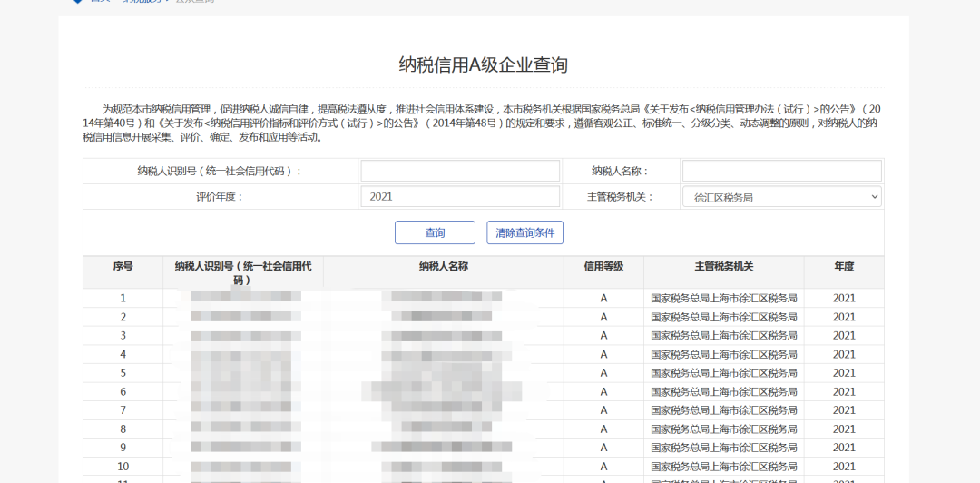Click the 序号 column header
The image size is (980, 483).
click(122, 267)
